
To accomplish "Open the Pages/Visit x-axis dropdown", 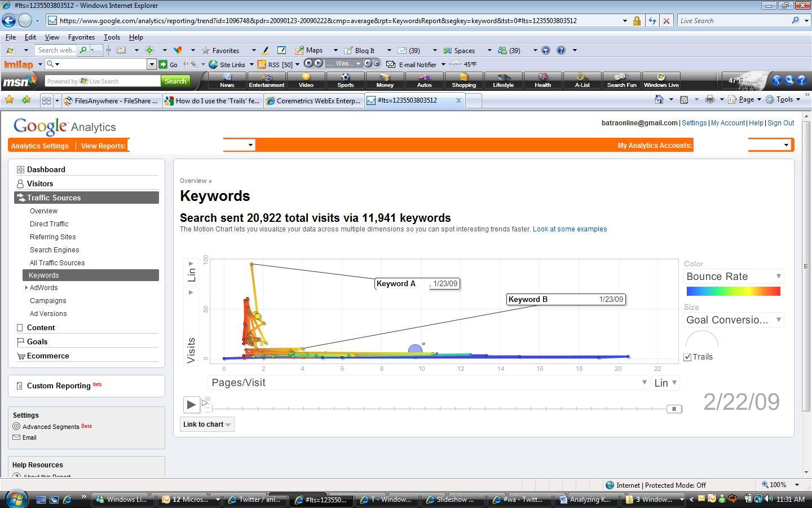I will [429, 383].
